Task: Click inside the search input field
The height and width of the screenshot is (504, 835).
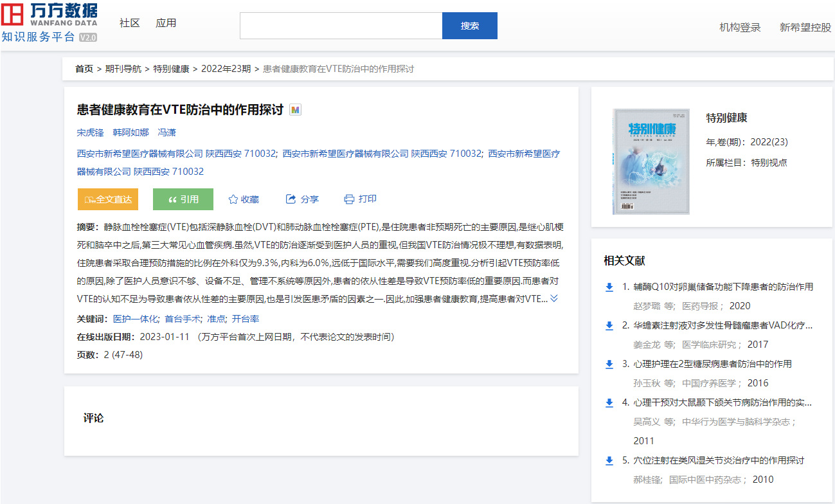Action: pos(339,26)
